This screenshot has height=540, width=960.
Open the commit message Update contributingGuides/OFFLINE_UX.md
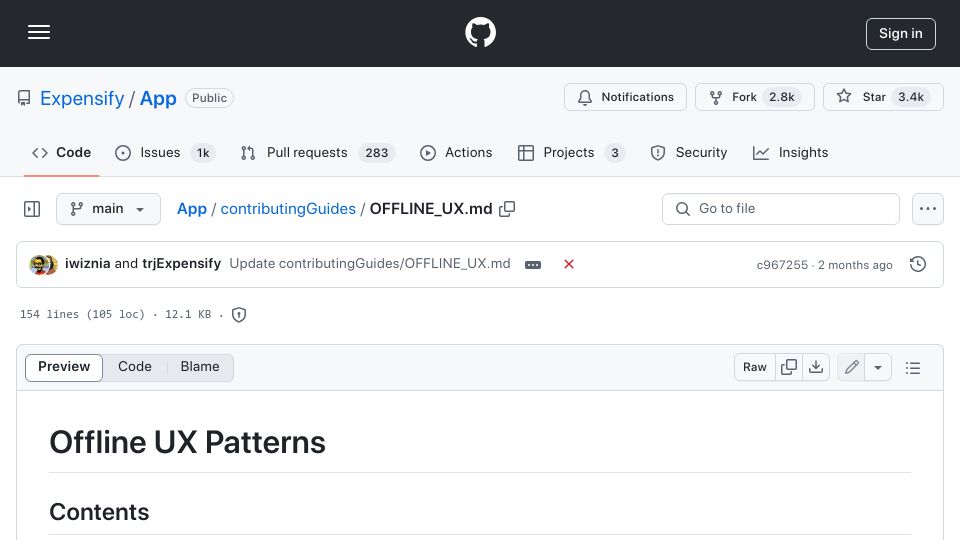pos(370,263)
